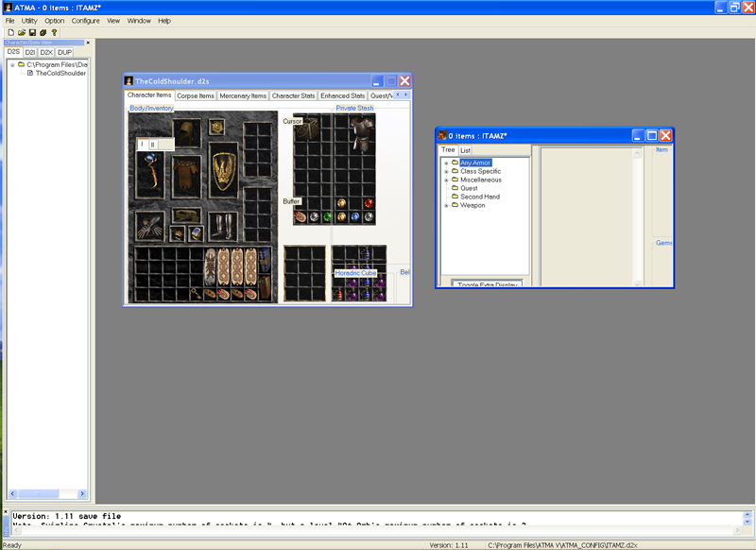Click the side panel horizontal scrollbar left arrow
Viewport: 756px width, 550px height.
[x=12, y=494]
